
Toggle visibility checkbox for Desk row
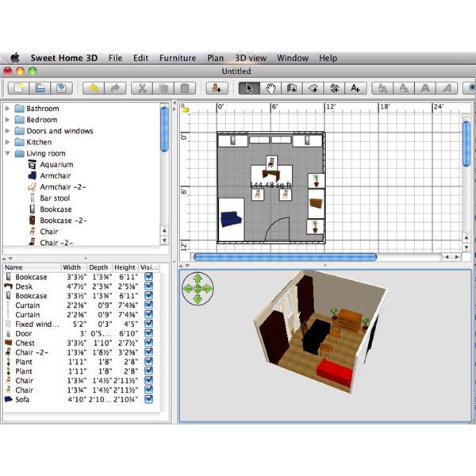click(x=148, y=286)
